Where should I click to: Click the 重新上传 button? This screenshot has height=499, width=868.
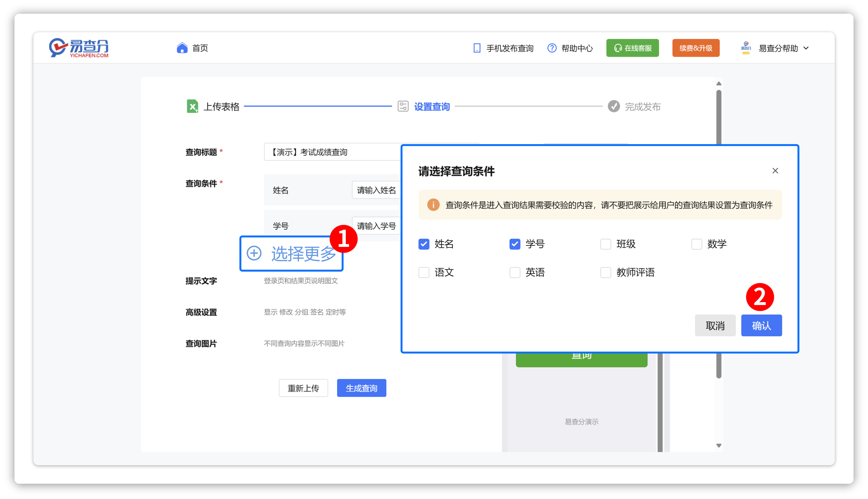[x=303, y=388]
